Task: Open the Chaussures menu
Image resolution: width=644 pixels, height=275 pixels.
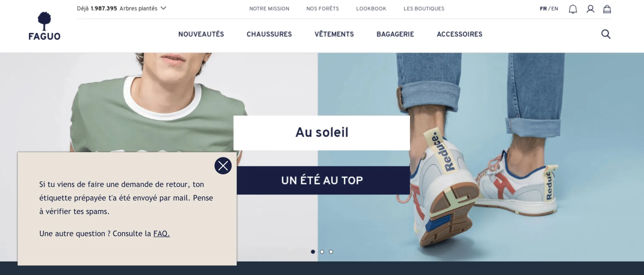Action: [x=269, y=34]
